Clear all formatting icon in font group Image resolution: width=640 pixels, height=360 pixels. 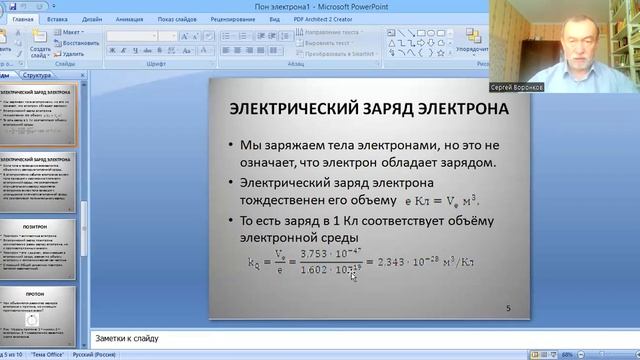click(209, 37)
